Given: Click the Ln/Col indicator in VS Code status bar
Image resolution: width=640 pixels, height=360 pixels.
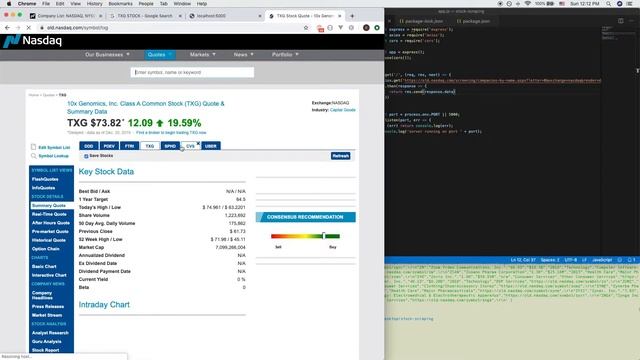Looking at the screenshot, I should [x=523, y=260].
